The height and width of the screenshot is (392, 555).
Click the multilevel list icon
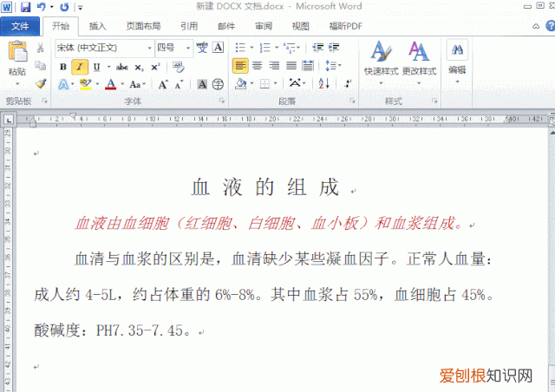pos(290,48)
